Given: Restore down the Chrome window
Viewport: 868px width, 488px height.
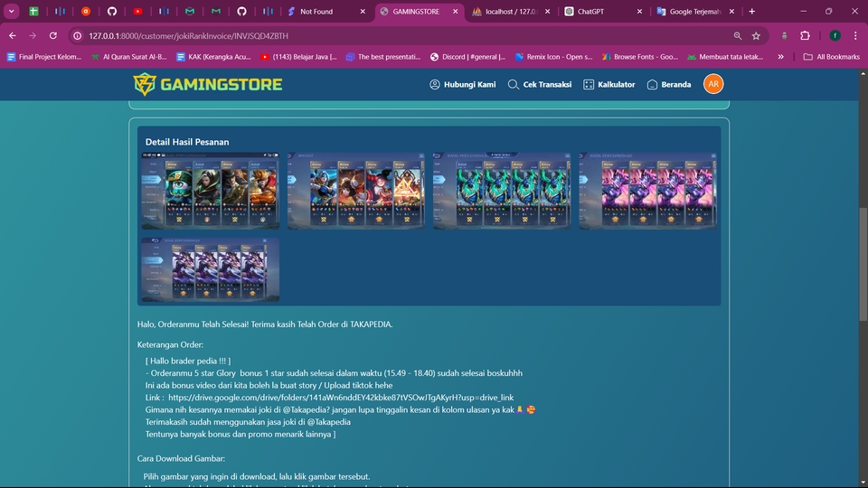Looking at the screenshot, I should tap(829, 11).
